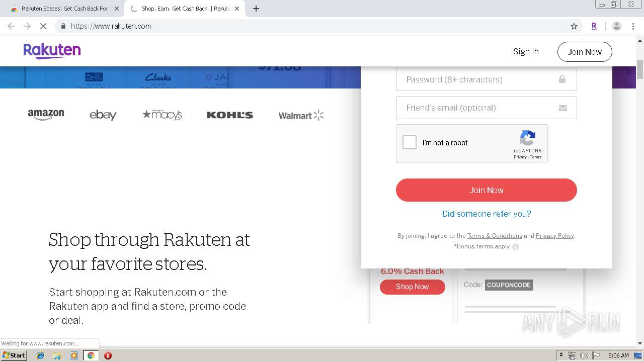Image resolution: width=644 pixels, height=362 pixels.
Task: Click the Macy's store logo
Action: point(162,115)
